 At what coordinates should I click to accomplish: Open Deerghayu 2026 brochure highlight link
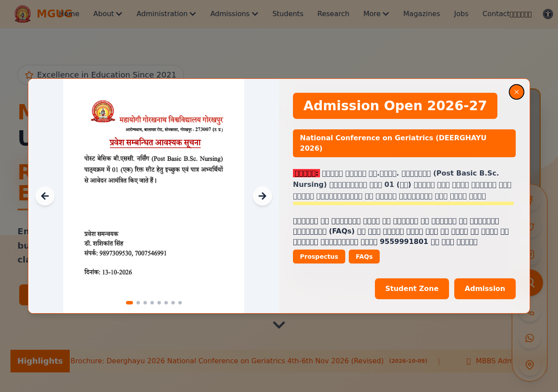point(227,361)
